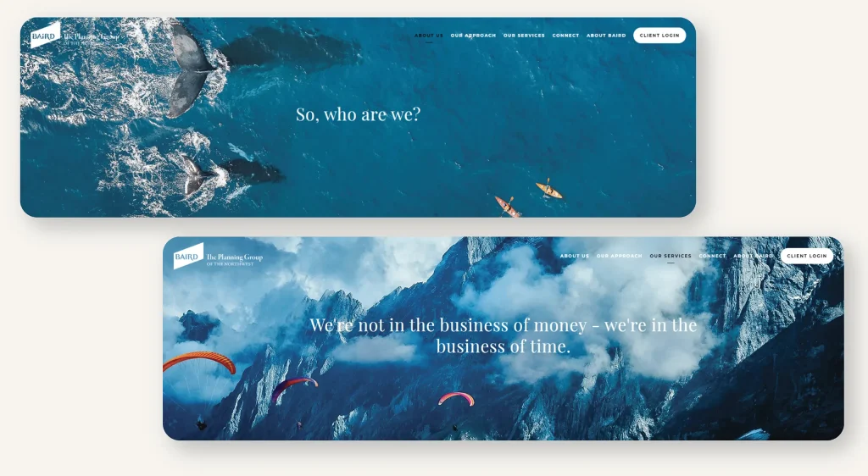
Task: Click Client Login button on the ocean banner
Action: 659,36
